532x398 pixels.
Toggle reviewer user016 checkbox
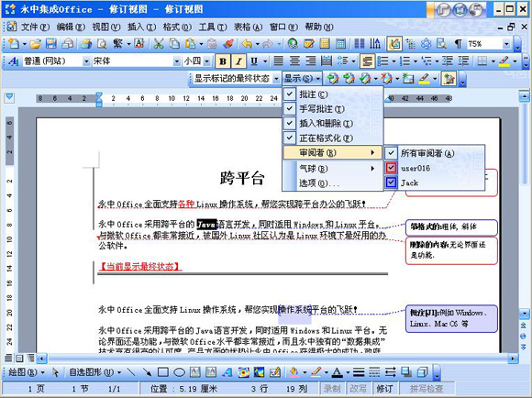tap(435, 168)
